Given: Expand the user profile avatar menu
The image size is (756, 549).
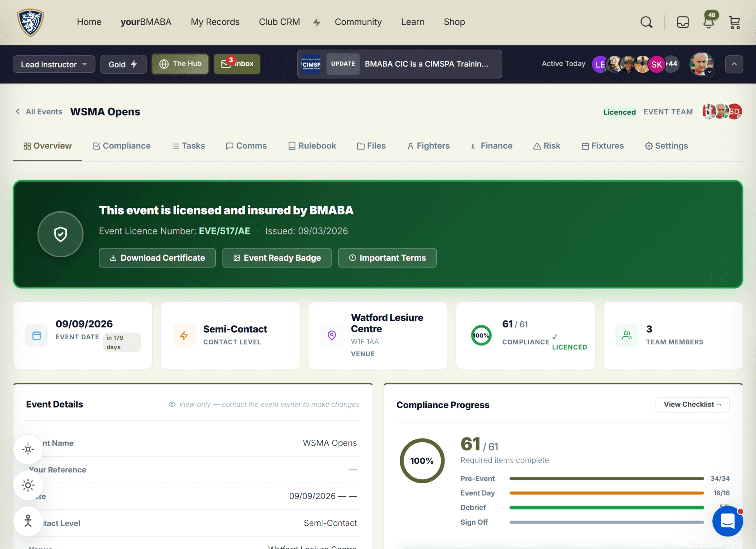Looking at the screenshot, I should pyautogui.click(x=701, y=64).
